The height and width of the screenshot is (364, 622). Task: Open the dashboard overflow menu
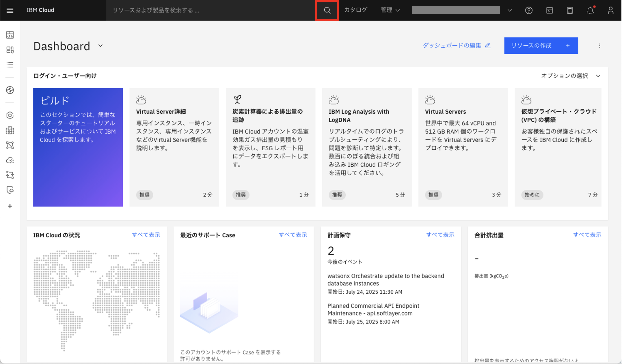[x=599, y=46]
